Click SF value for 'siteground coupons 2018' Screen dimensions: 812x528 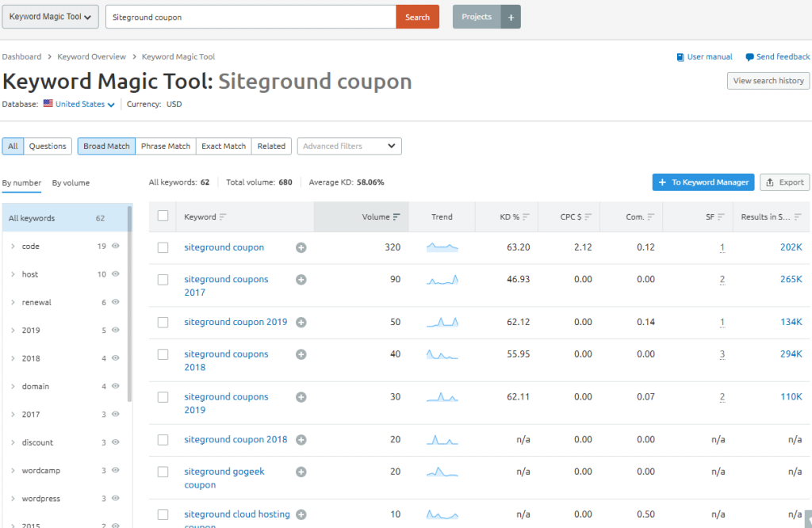coord(722,354)
